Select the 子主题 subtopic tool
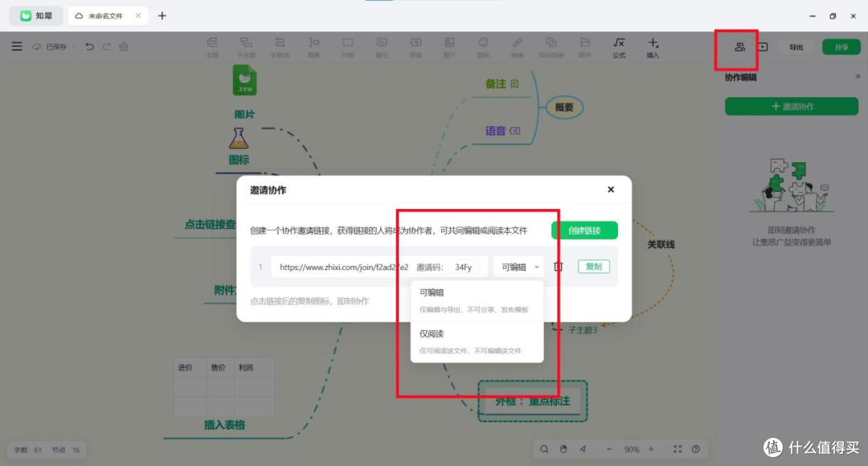The height and width of the screenshot is (466, 868). [246, 47]
